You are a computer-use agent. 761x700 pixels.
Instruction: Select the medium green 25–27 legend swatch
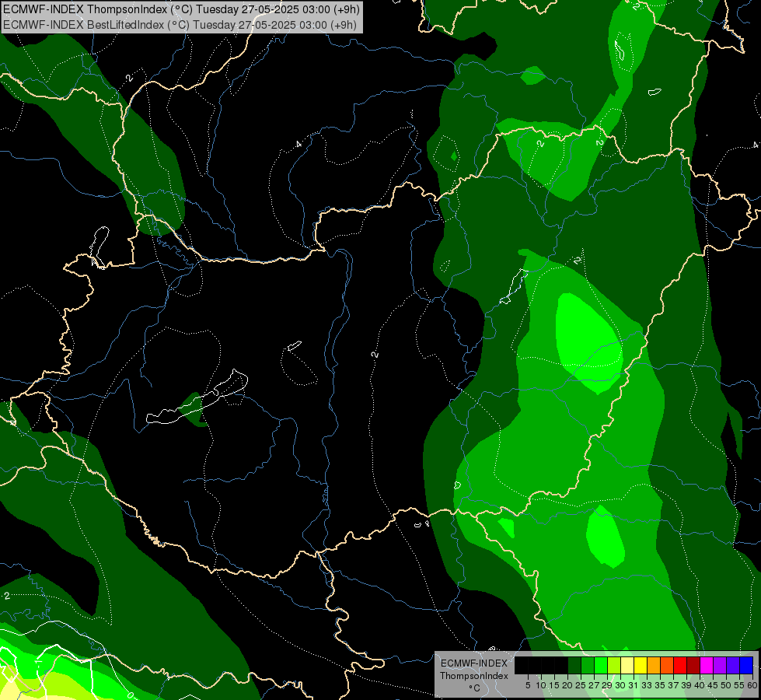(588, 665)
